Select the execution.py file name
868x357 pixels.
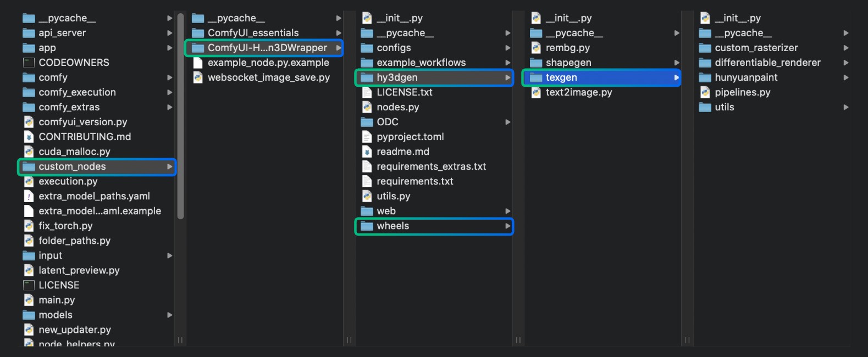coord(68,181)
